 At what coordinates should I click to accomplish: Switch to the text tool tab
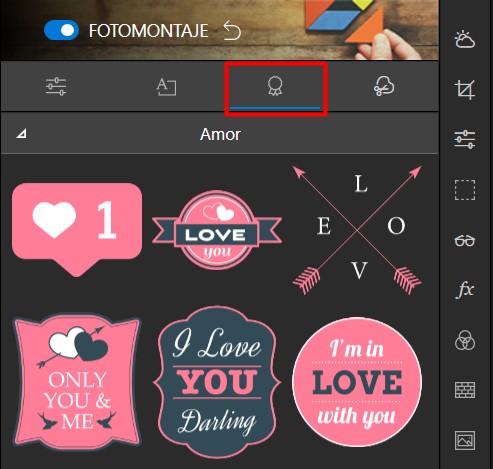click(166, 87)
